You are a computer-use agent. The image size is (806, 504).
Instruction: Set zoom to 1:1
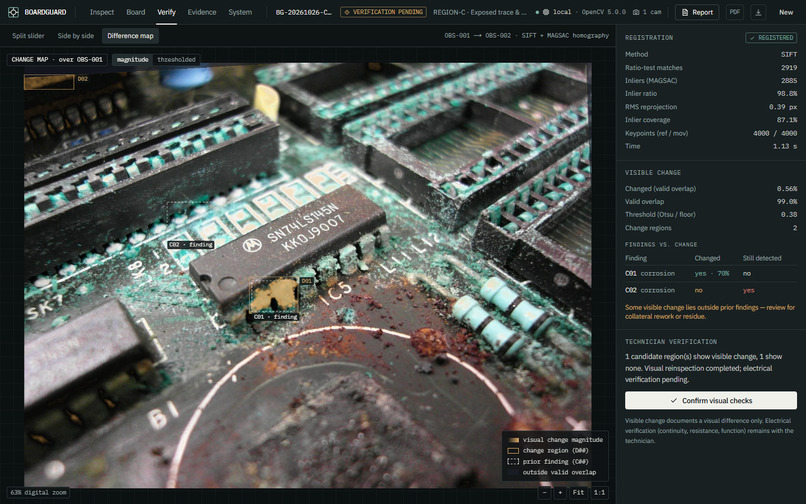coord(599,492)
